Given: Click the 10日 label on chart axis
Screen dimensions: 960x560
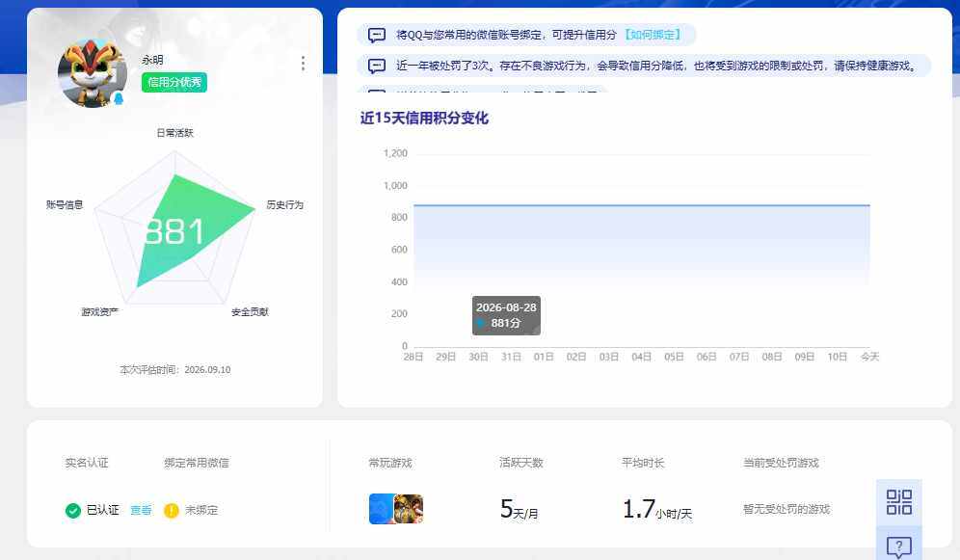Looking at the screenshot, I should [837, 357].
